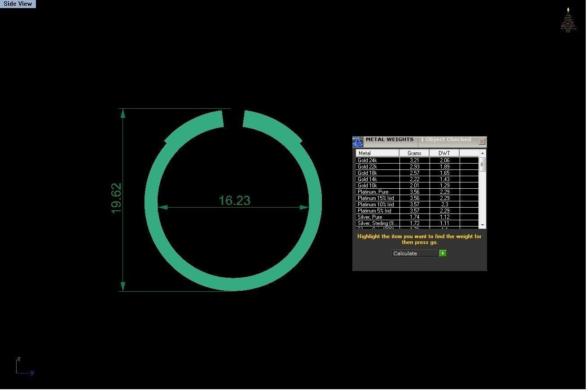Select the Platinum 15% Irid row
The image size is (588, 391).
point(417,198)
